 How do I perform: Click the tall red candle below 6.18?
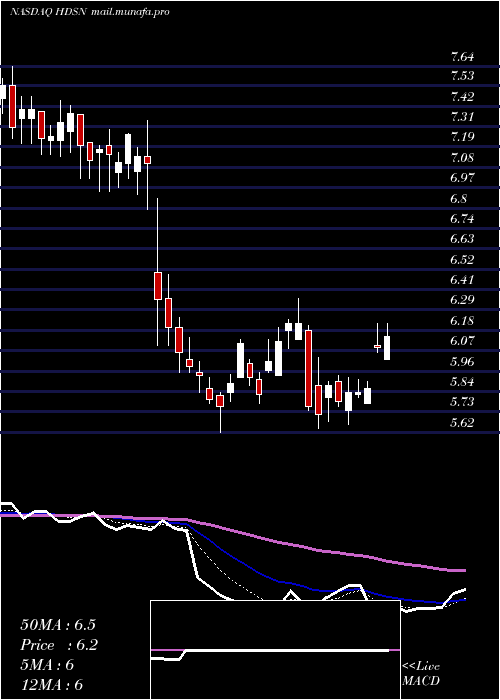click(x=308, y=369)
